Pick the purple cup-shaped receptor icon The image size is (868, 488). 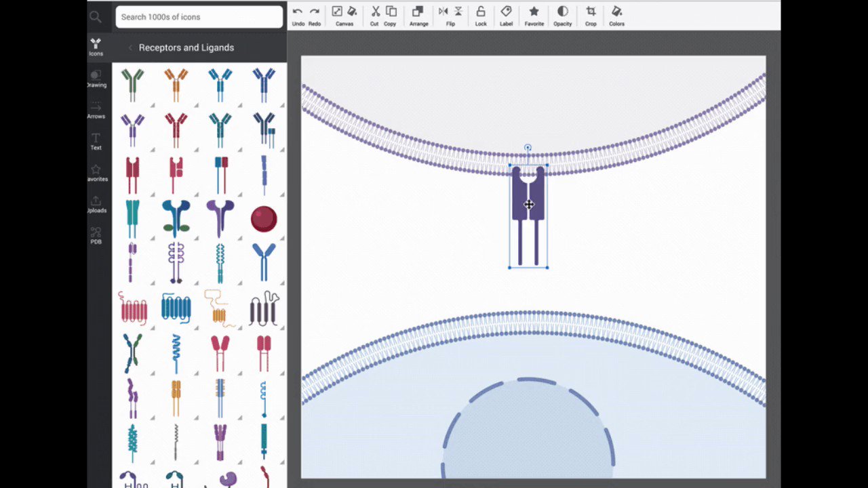tap(220, 218)
